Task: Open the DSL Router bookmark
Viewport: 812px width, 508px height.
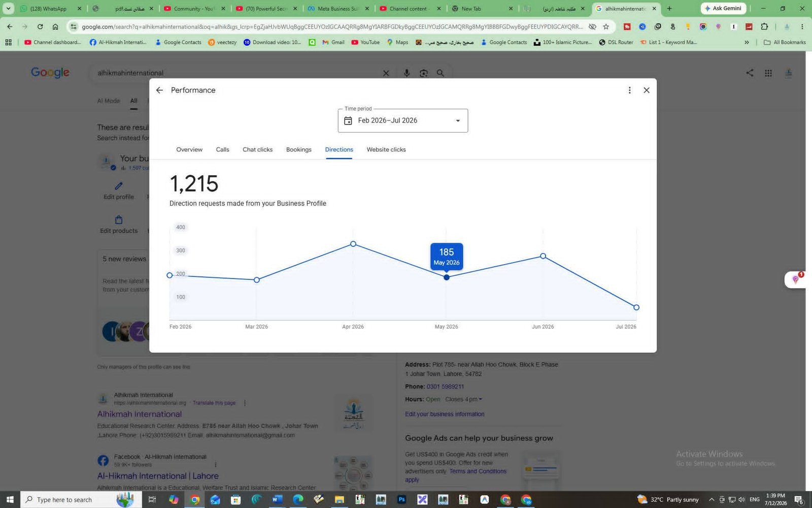Action: pyautogui.click(x=616, y=42)
